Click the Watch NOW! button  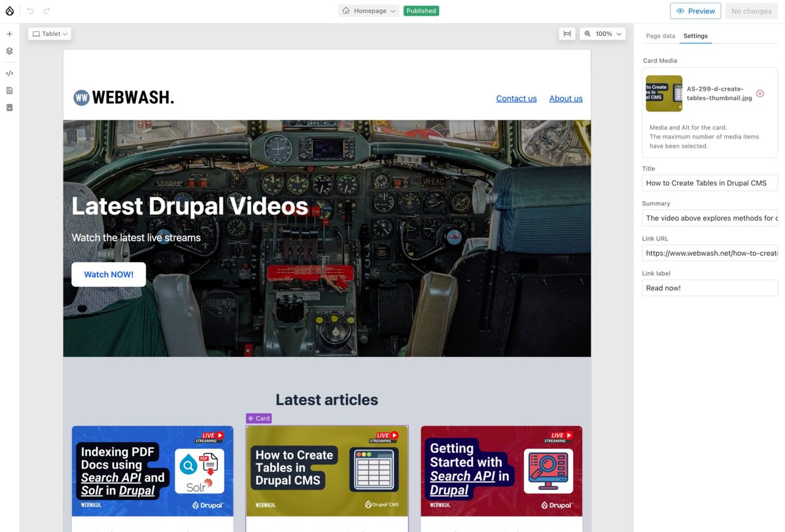tap(108, 274)
